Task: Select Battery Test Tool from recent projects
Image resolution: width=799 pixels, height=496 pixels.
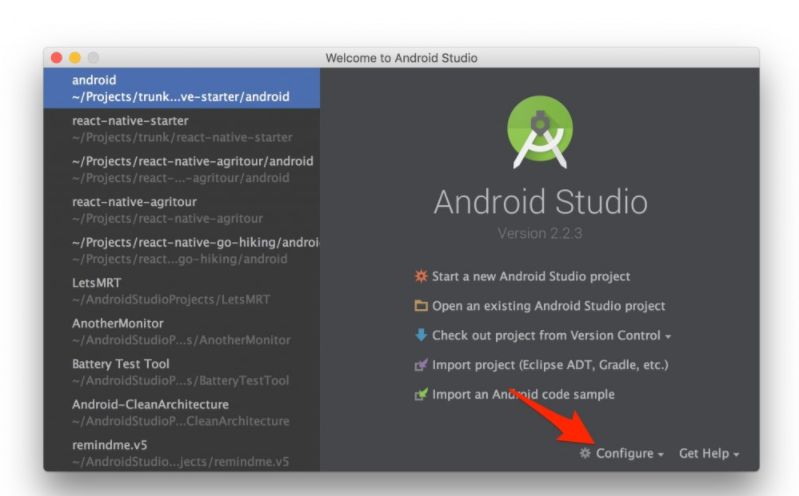Action: tap(181, 372)
